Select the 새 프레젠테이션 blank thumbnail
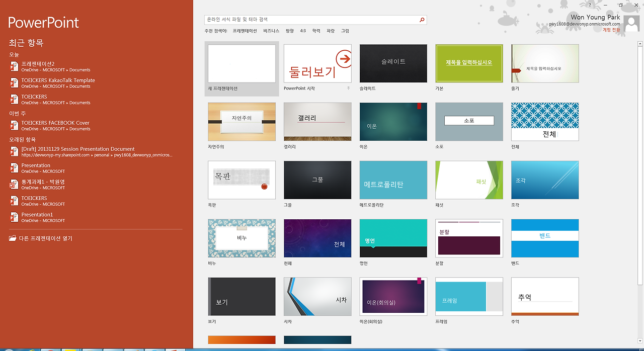The height and width of the screenshot is (351, 644). coord(242,63)
